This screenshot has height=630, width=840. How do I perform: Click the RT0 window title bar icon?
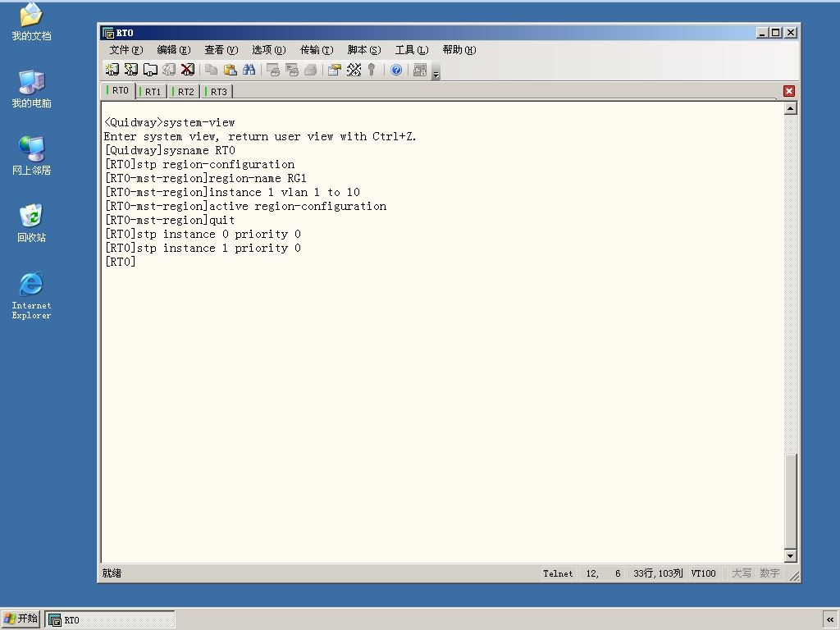click(108, 33)
